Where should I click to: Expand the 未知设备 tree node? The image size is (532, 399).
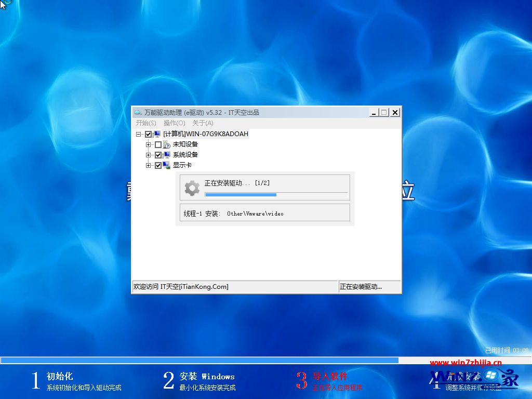(x=148, y=145)
